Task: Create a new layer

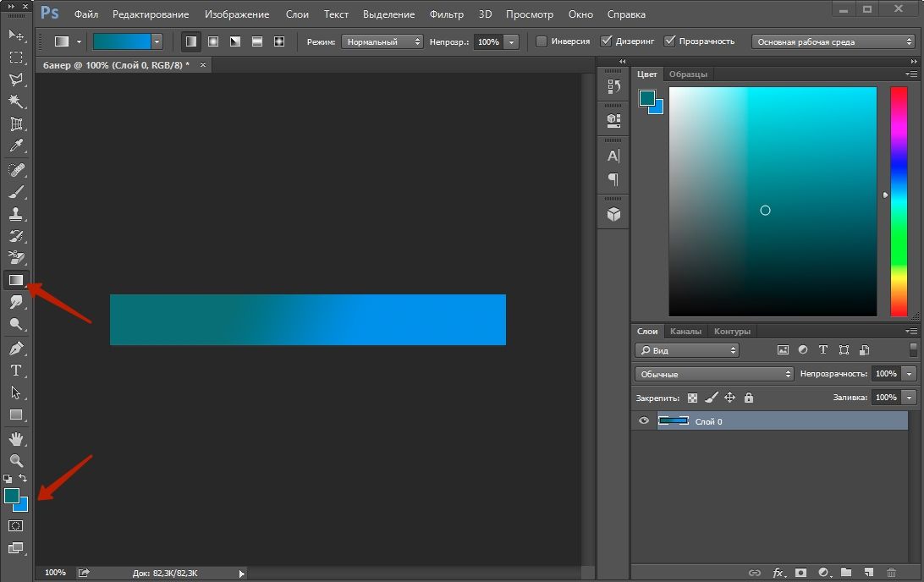Action: pyautogui.click(x=869, y=573)
